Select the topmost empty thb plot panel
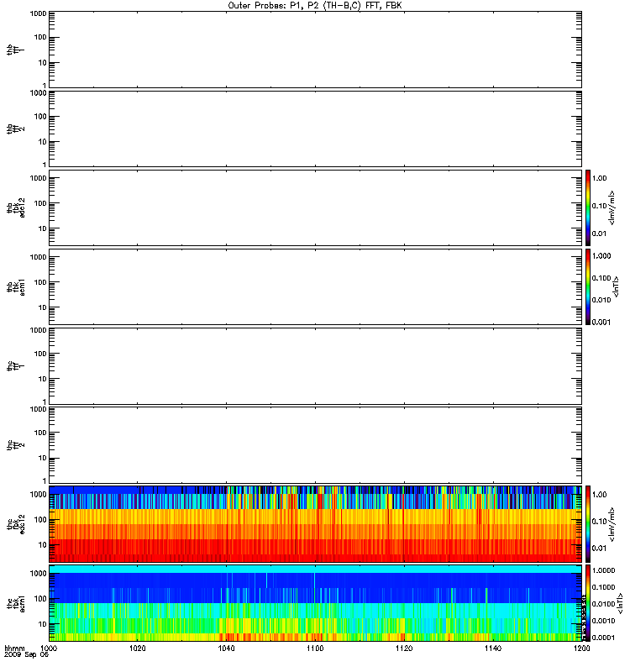 tap(314, 49)
